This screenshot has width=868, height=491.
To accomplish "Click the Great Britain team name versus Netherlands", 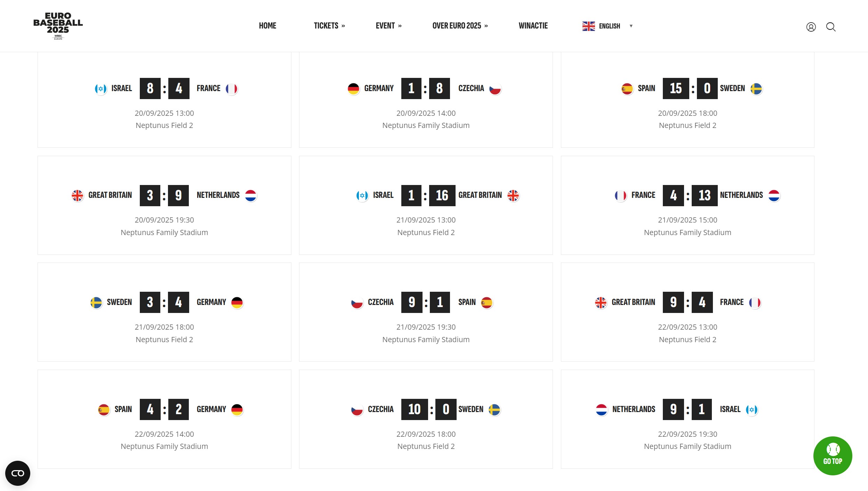I will [110, 195].
